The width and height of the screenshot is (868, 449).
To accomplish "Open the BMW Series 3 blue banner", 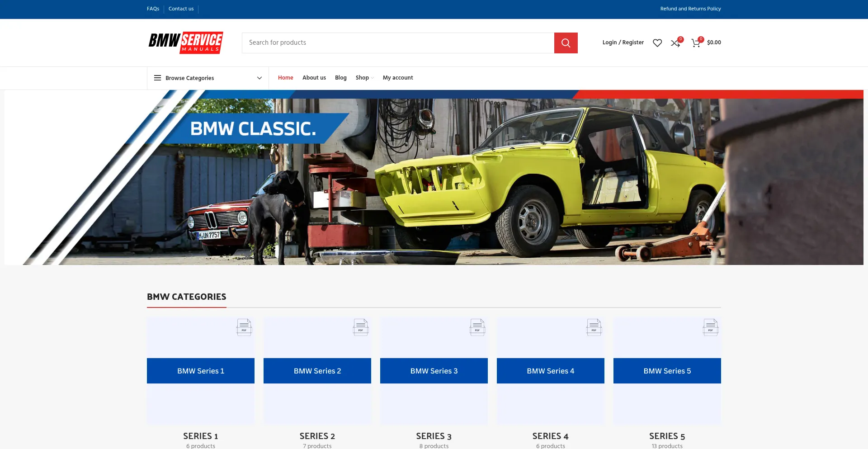I will tap(434, 371).
